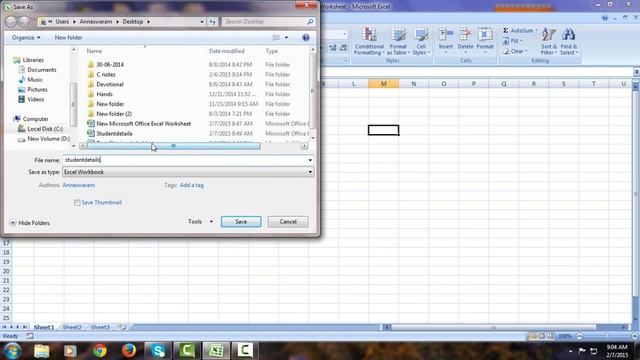Open the Clear option in Editing group
This screenshot has height=360, width=640.
(x=515, y=51)
